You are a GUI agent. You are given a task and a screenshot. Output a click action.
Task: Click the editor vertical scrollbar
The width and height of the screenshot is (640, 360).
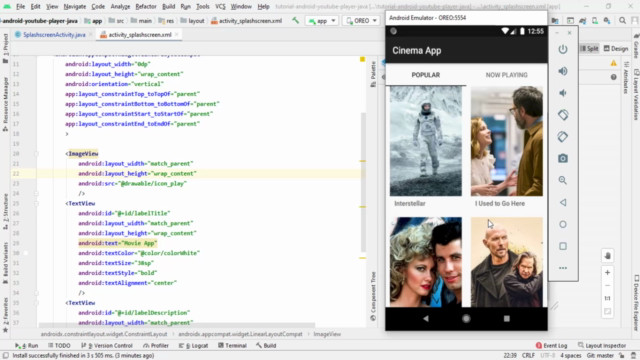pyautogui.click(x=363, y=182)
